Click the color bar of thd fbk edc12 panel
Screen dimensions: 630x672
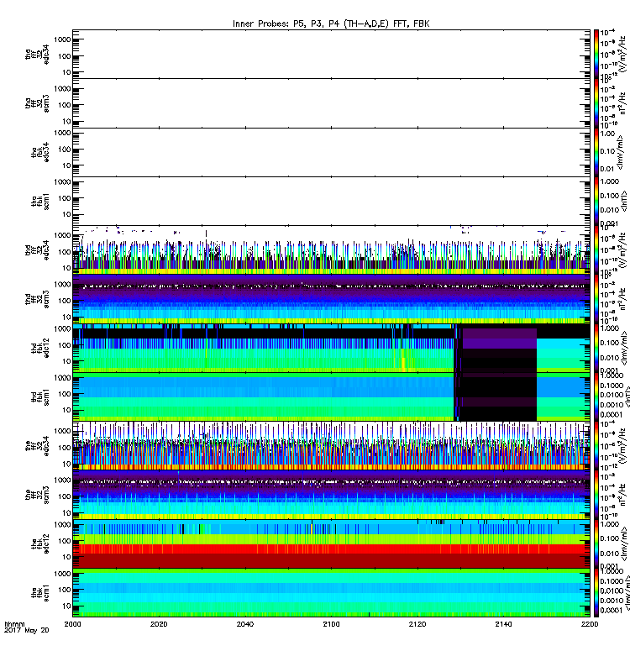596,348
